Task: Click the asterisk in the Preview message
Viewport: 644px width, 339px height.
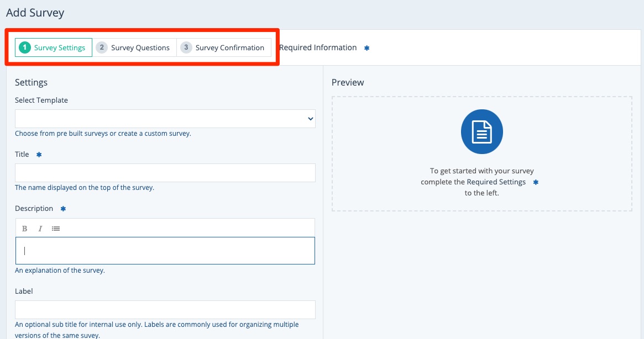Action: [535, 182]
